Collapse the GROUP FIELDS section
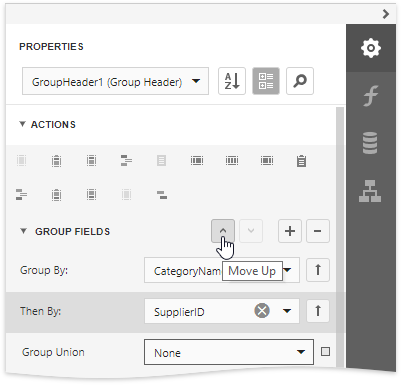The width and height of the screenshot is (401, 385). [23, 231]
